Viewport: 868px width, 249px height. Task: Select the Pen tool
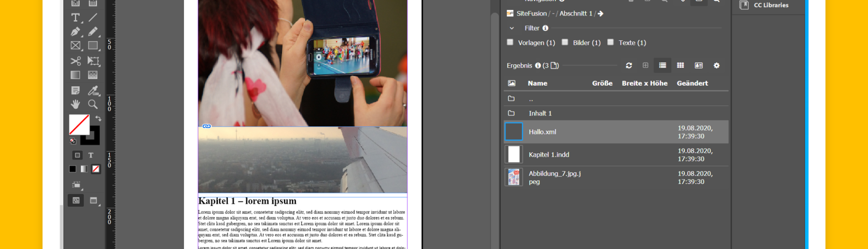click(75, 32)
